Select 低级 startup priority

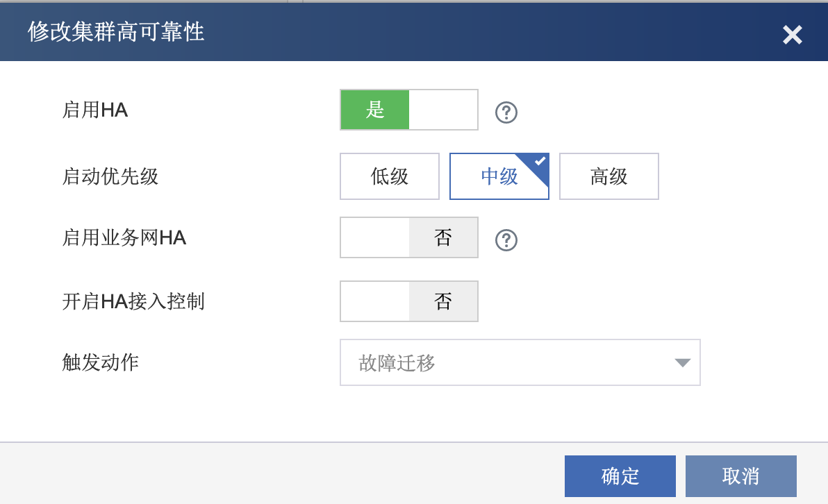point(390,176)
